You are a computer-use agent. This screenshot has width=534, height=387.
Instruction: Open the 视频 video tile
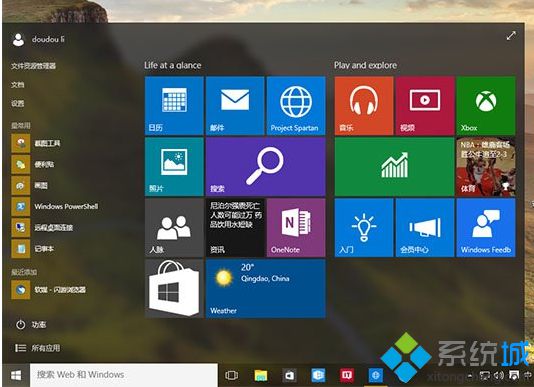[425, 106]
